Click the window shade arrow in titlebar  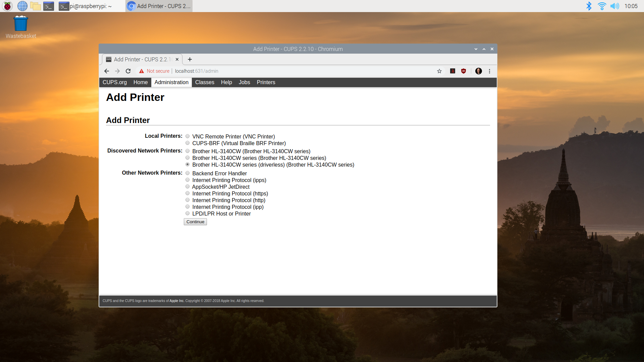476,49
